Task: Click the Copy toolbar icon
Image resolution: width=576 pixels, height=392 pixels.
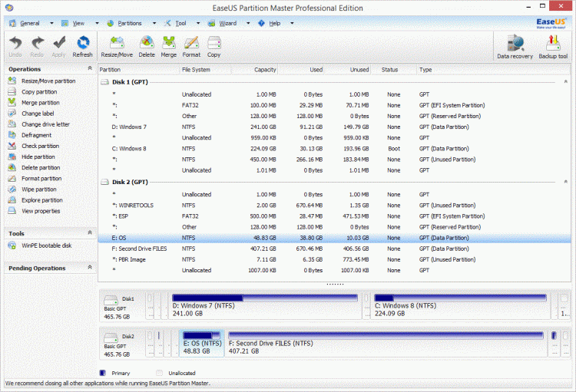Action: (x=214, y=47)
